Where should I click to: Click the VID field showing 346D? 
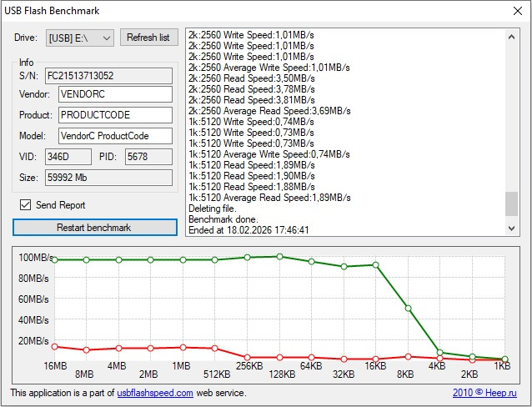click(x=68, y=157)
